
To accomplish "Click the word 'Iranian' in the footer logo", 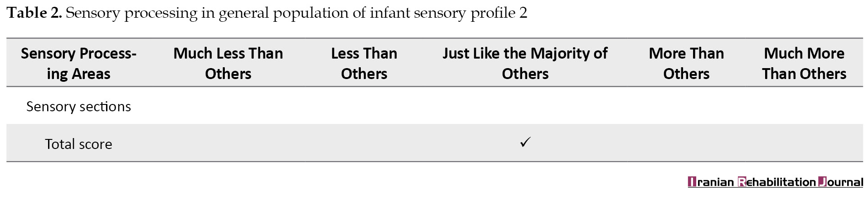I will pyautogui.click(x=711, y=182).
